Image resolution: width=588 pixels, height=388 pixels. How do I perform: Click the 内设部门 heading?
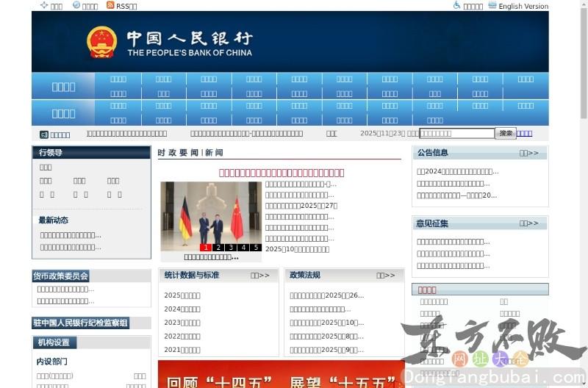52,362
